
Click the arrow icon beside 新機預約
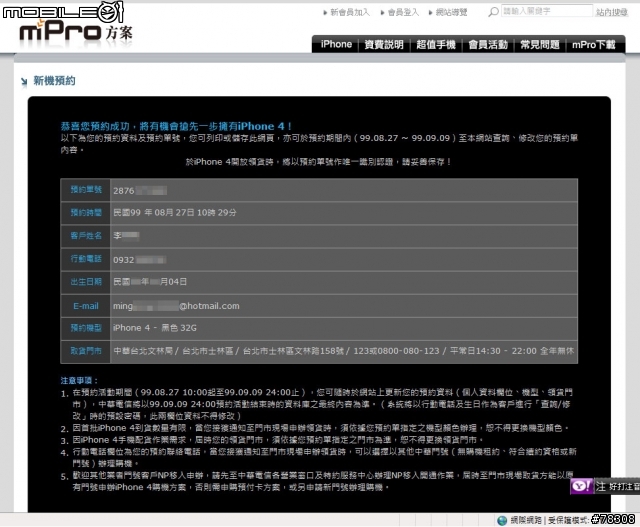click(x=24, y=82)
